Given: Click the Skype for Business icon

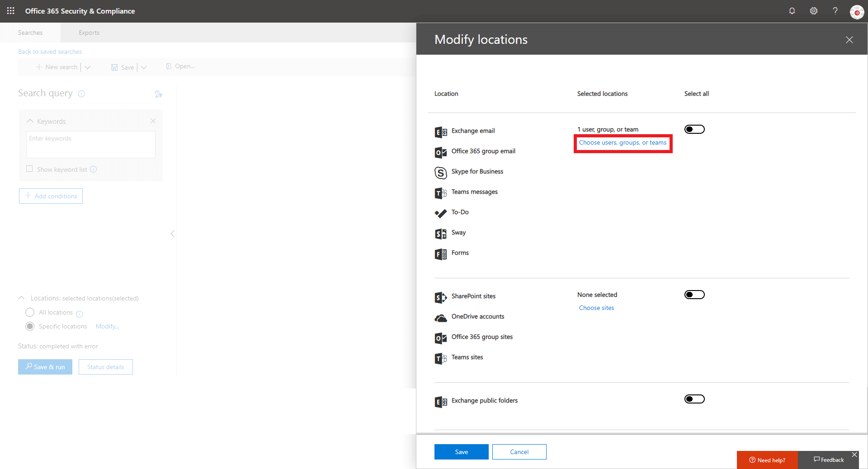Looking at the screenshot, I should (x=441, y=173).
